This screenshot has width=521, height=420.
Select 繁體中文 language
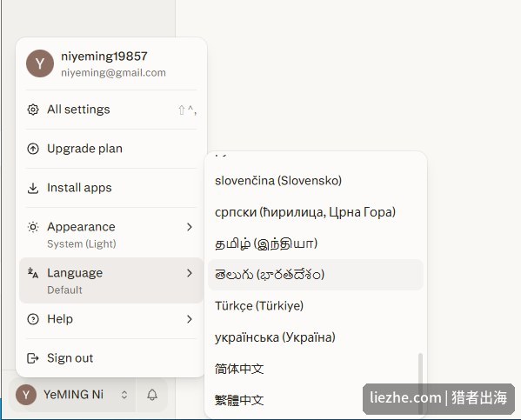(x=316, y=400)
